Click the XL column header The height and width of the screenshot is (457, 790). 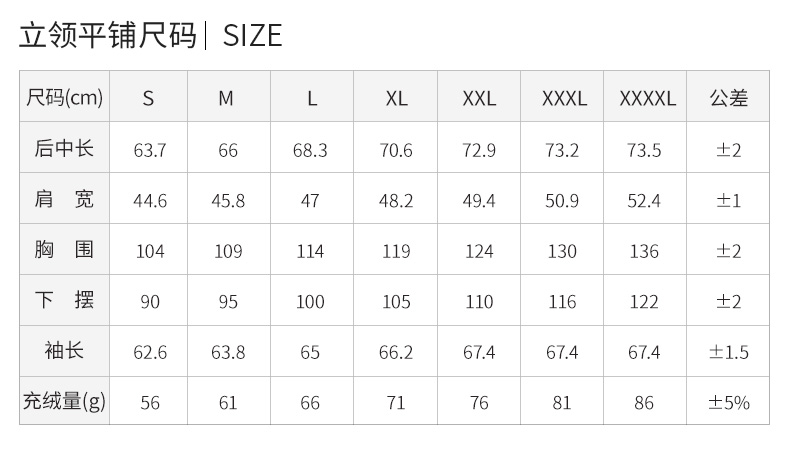[396, 96]
